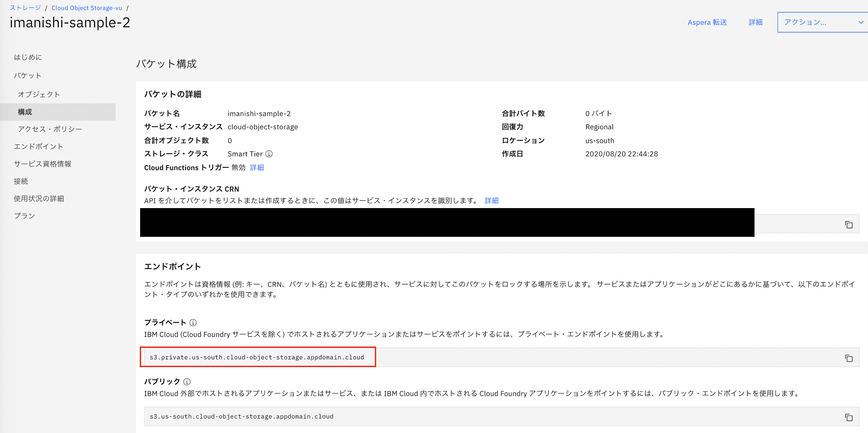Open 詳細 link beside Cloud Functions トリガー
This screenshot has height=433, width=868.
click(257, 167)
